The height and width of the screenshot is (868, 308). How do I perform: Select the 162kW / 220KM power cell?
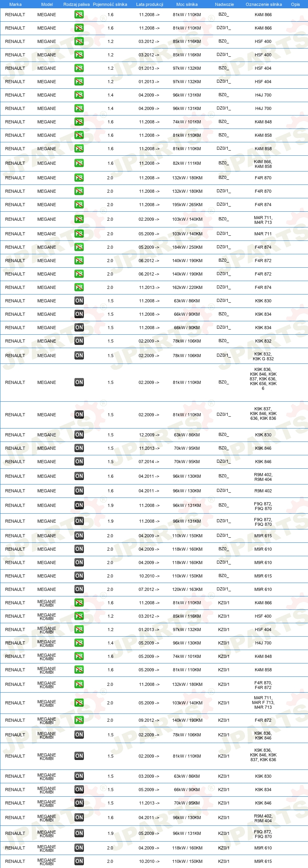[187, 287]
